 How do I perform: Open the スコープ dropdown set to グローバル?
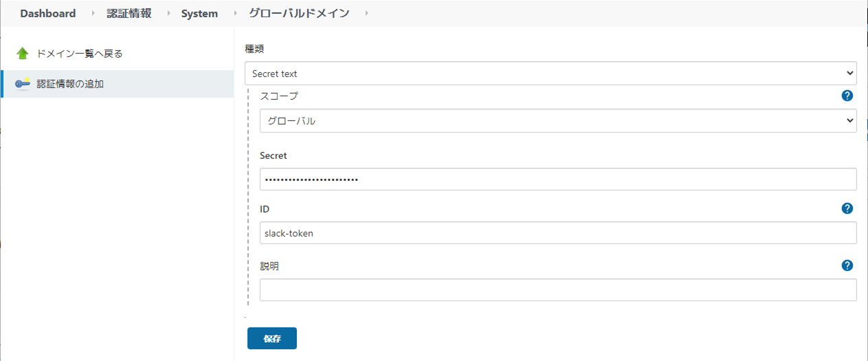coord(557,120)
